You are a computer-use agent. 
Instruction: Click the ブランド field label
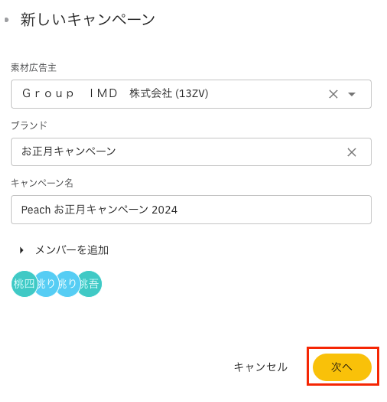click(x=29, y=126)
